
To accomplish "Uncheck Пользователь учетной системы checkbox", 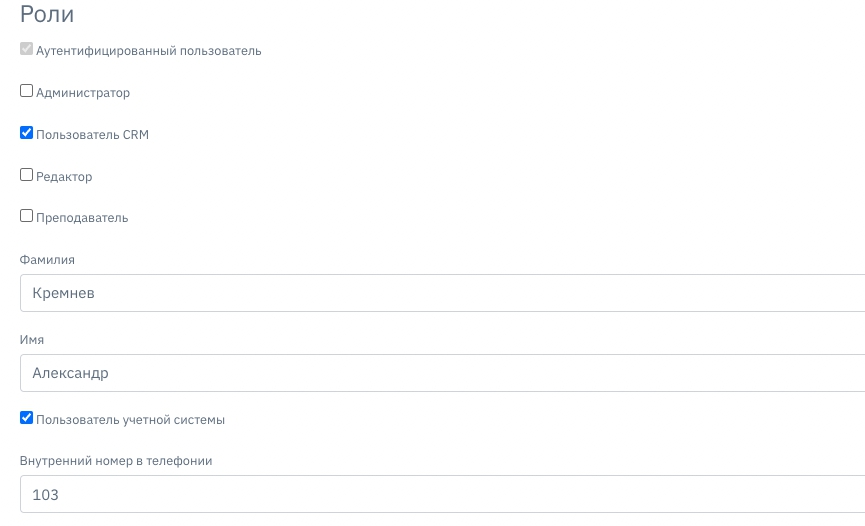I will click(26, 418).
